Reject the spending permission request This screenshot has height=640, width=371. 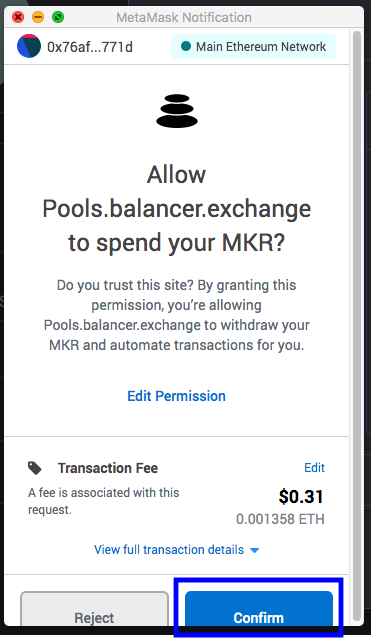94,609
